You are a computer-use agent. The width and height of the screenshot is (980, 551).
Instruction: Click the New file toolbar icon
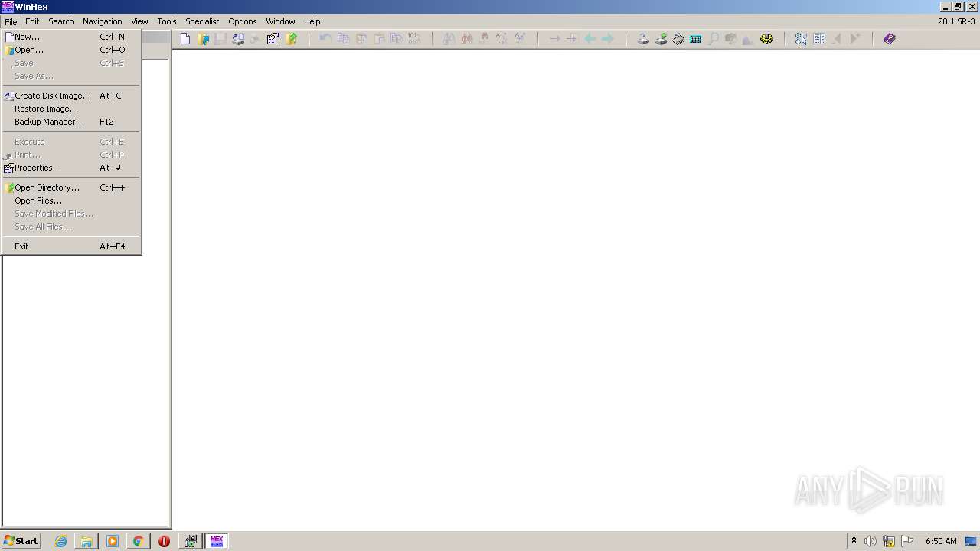pos(185,39)
